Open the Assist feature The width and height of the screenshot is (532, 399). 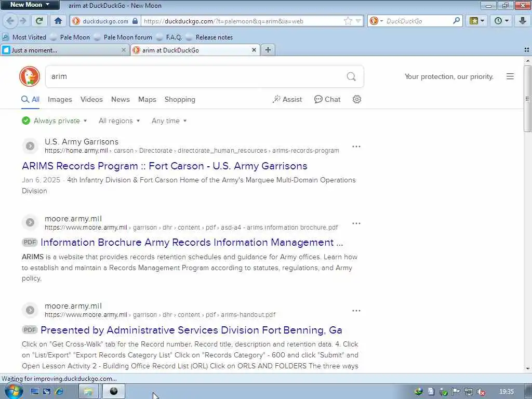click(x=287, y=99)
